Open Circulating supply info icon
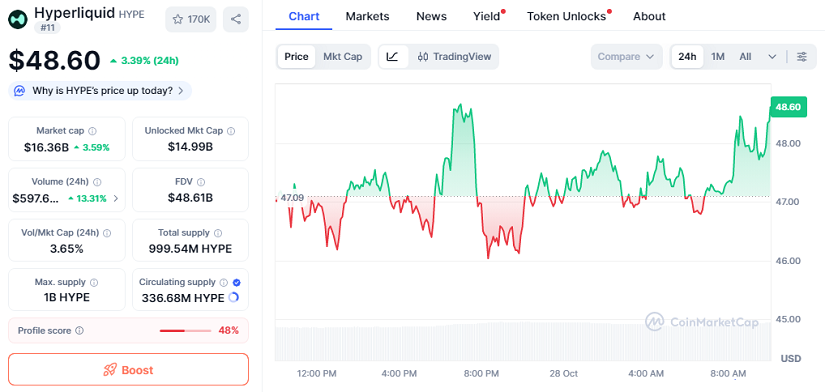Image resolution: width=825 pixels, height=392 pixels. click(224, 283)
